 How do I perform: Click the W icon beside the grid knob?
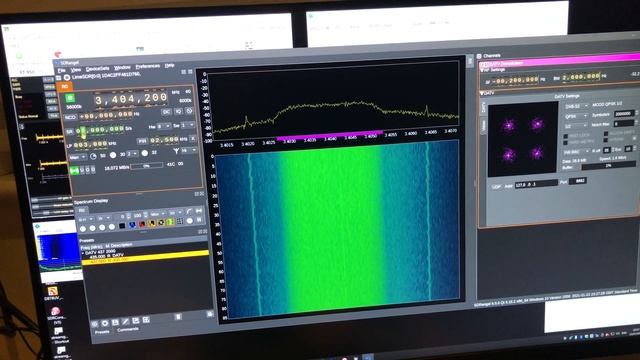pos(199,220)
